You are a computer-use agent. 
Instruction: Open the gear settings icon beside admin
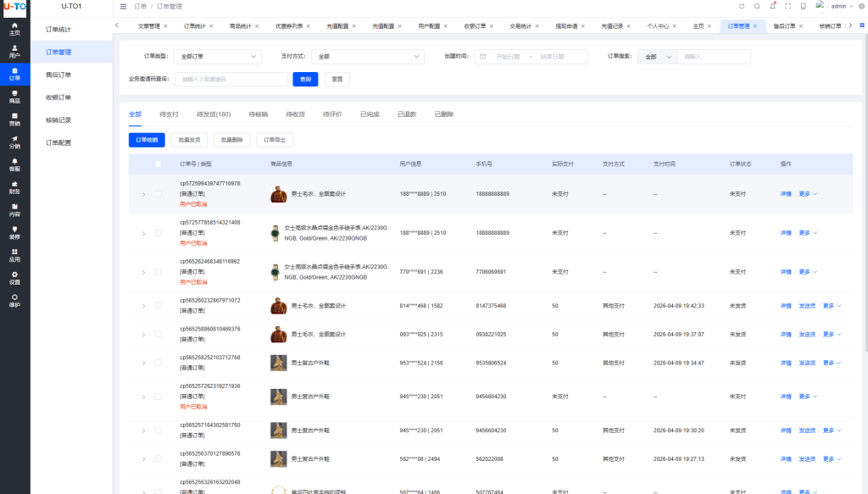pos(862,7)
